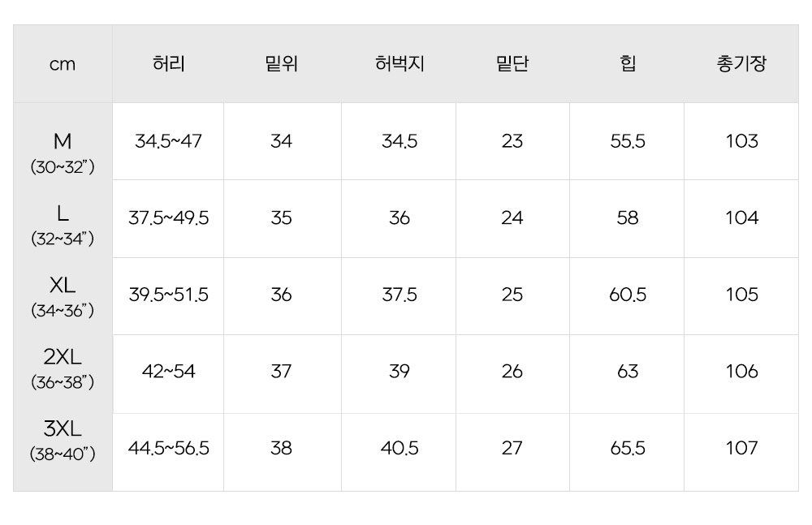Image resolution: width=812 pixels, height=525 pixels.
Task: Click the XL (34~36") size row label
Action: [63, 296]
